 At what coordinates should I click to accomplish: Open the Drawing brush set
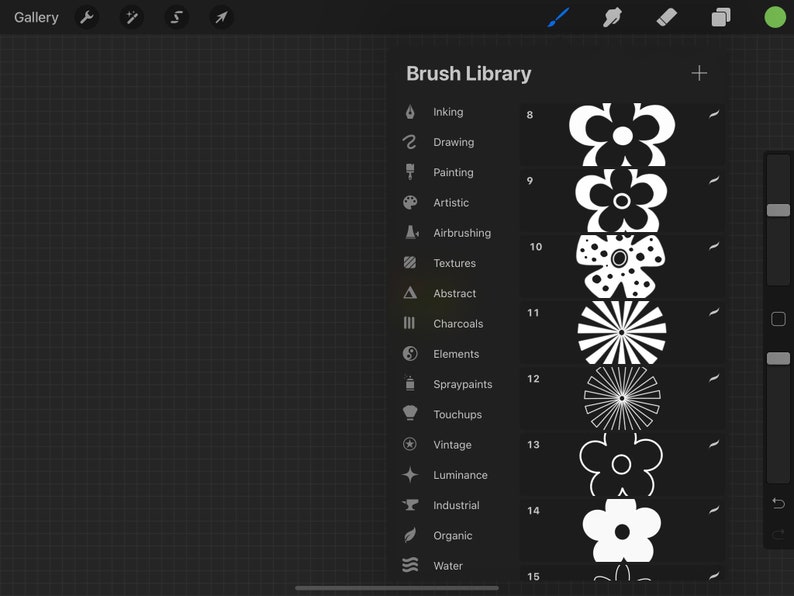tap(453, 142)
